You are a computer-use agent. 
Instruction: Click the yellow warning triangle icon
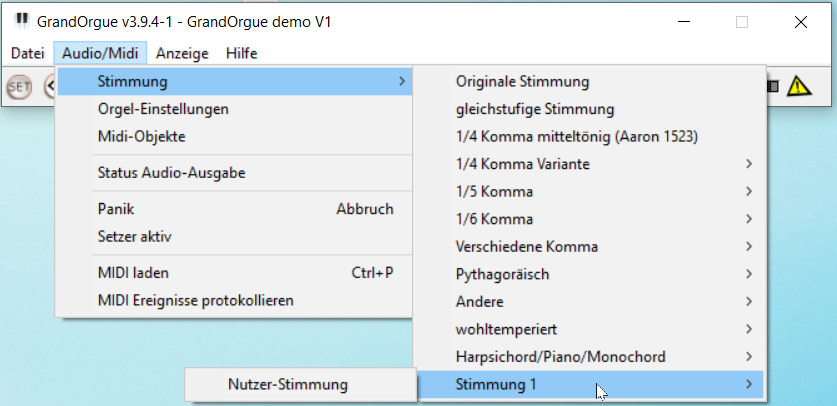tap(798, 86)
